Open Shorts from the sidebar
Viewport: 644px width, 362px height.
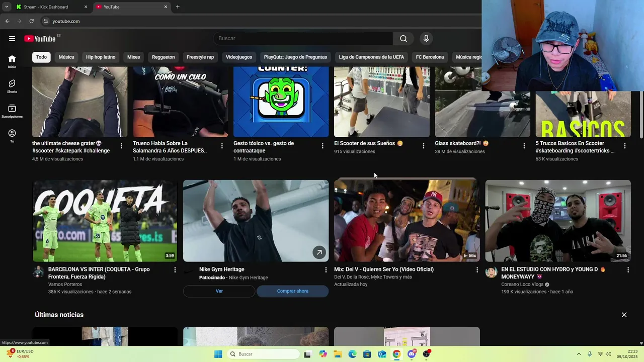(x=12, y=86)
